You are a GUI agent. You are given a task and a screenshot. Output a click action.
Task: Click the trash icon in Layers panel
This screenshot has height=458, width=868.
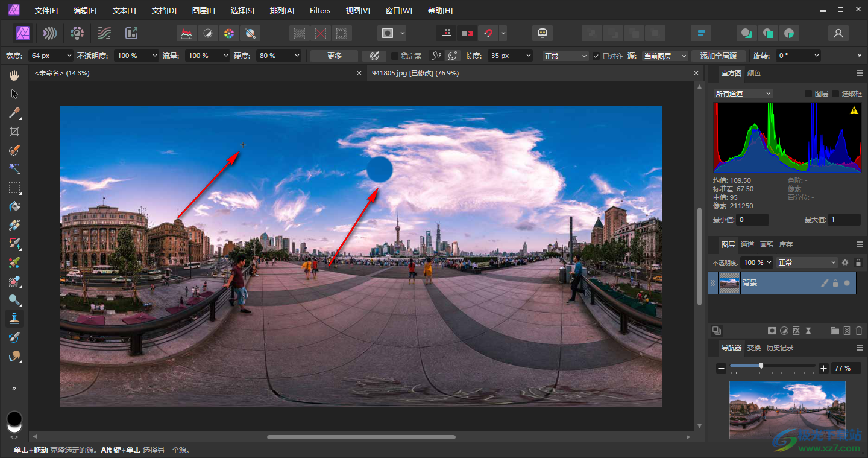point(859,331)
